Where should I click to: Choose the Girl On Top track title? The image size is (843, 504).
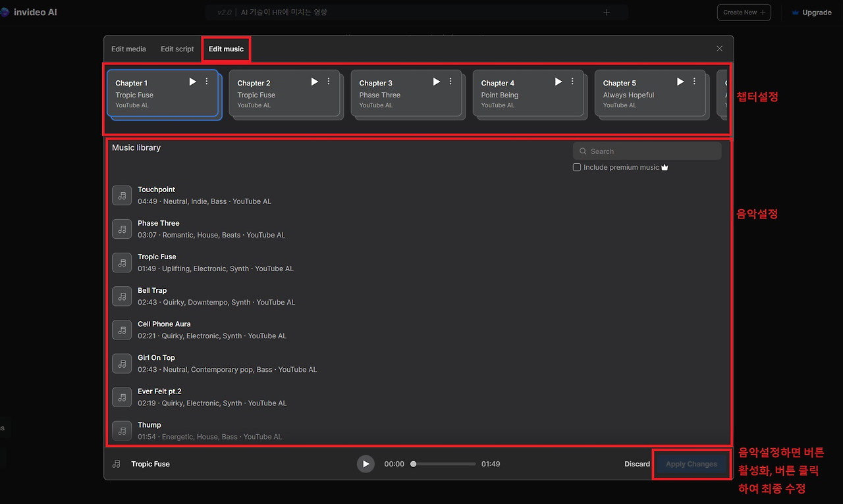coord(156,357)
